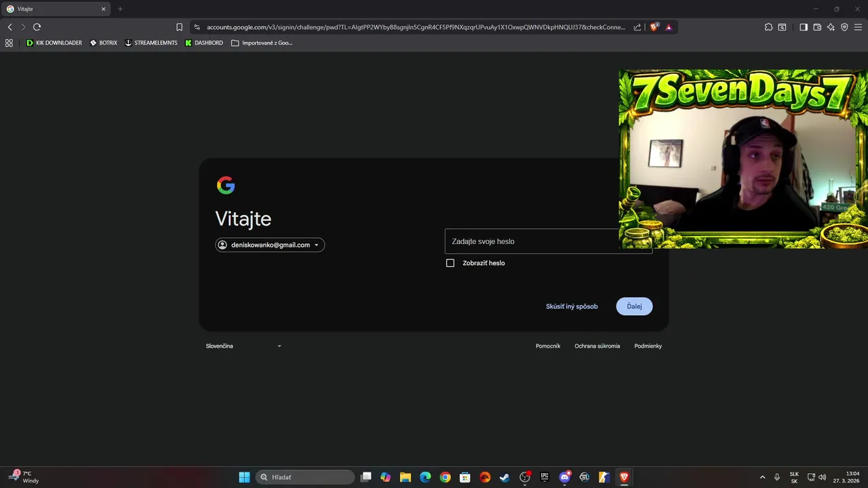868x488 pixels.
Task: Expand the Importované z Goo... bookmark folder
Action: coord(262,43)
